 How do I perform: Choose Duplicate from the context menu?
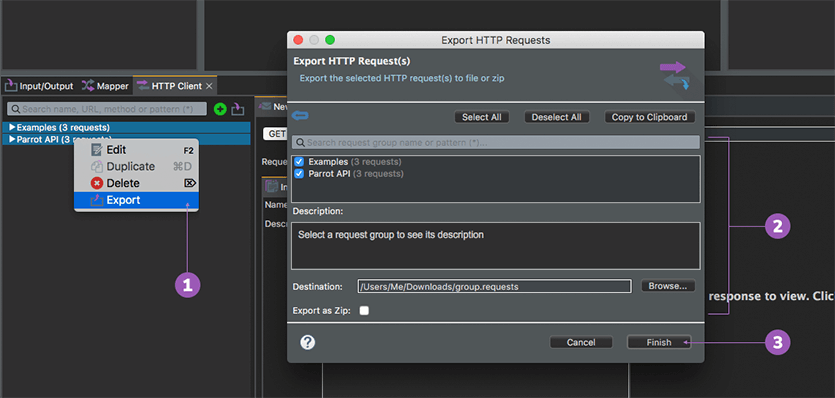[136, 166]
